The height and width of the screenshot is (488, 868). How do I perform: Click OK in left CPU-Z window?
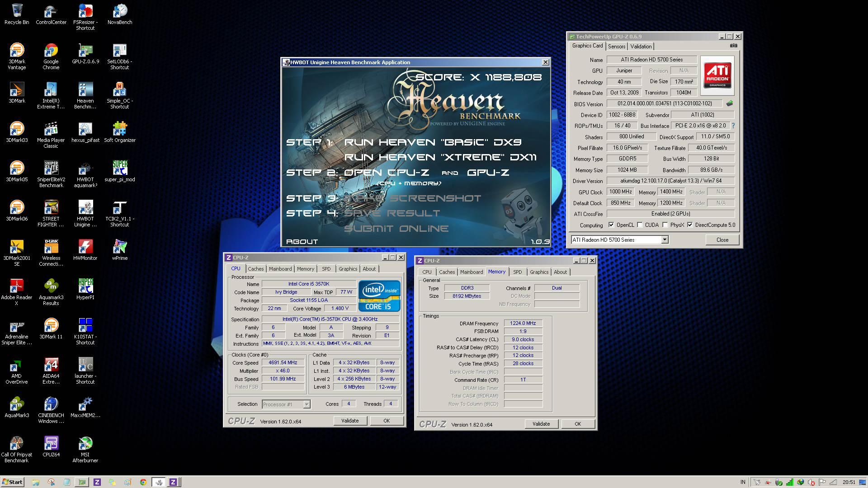[x=387, y=421]
